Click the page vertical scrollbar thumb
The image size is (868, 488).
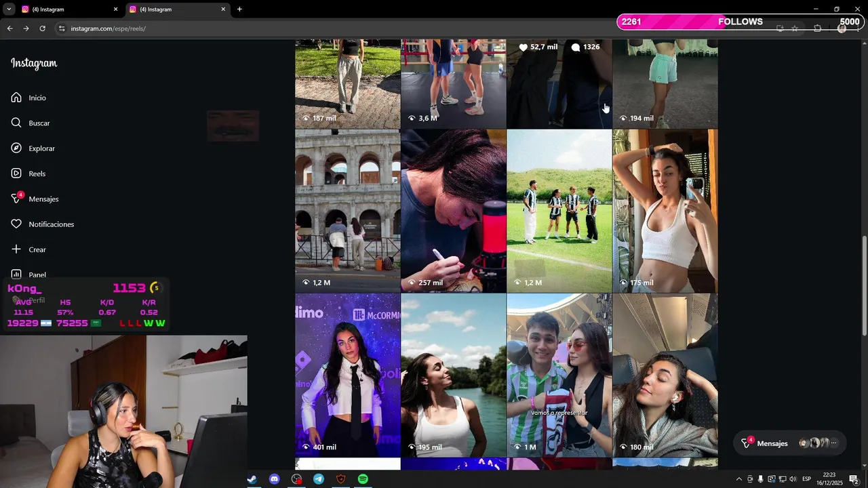[x=865, y=285]
